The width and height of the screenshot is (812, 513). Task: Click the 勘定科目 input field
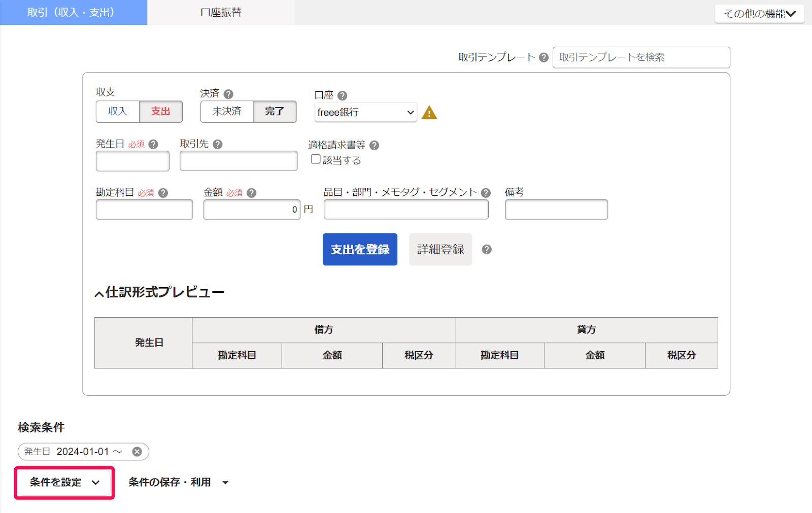(x=144, y=210)
